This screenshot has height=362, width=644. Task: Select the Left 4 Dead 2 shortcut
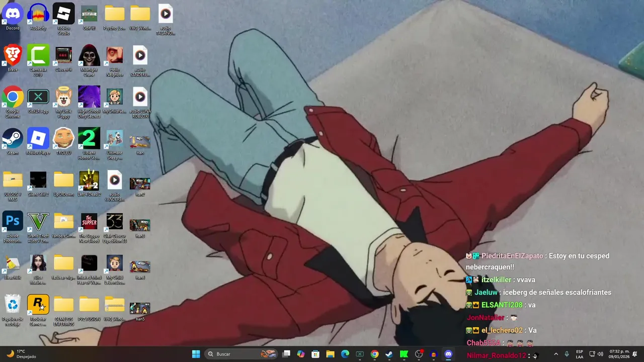click(89, 183)
